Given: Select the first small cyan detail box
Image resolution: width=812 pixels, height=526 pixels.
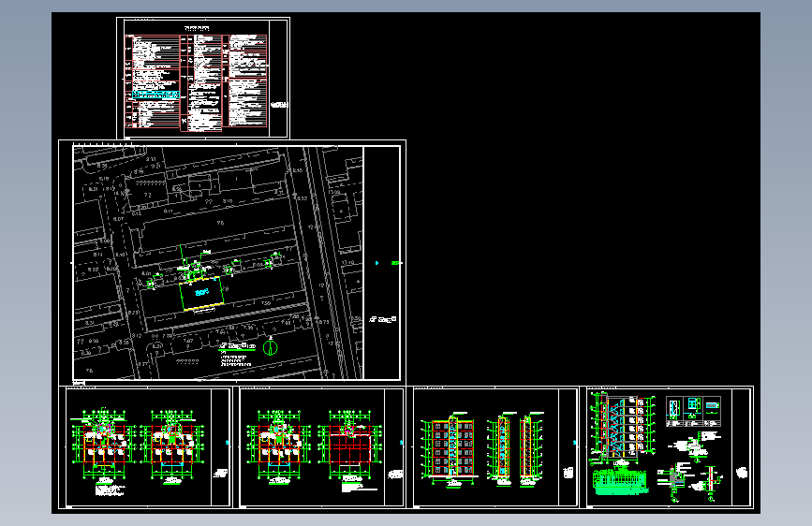Looking at the screenshot, I should coord(673,408).
